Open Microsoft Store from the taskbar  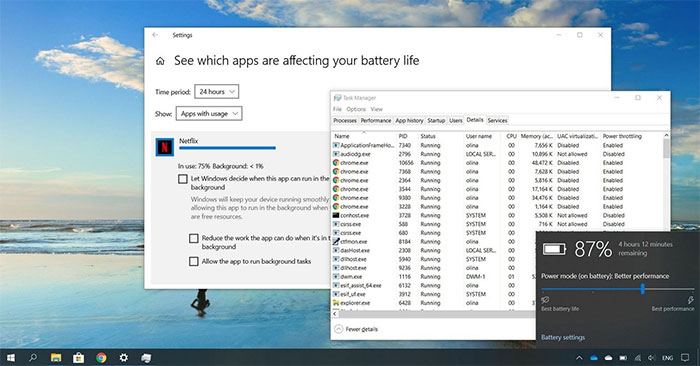point(79,358)
